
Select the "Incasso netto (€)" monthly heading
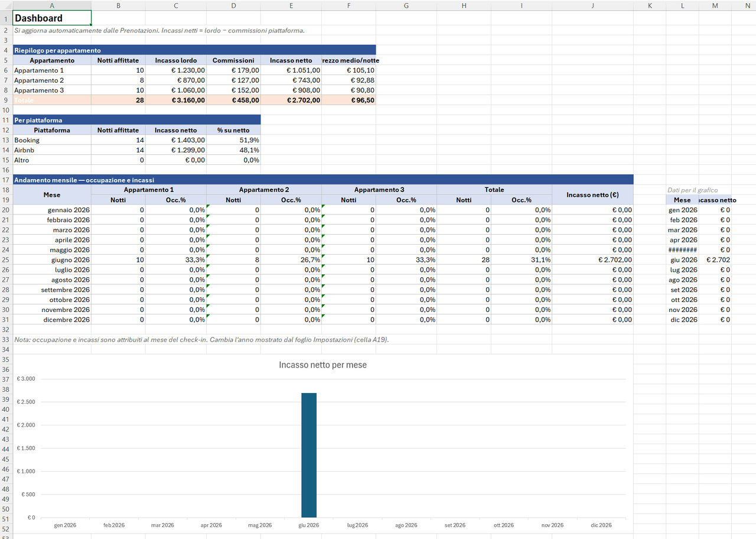click(592, 194)
